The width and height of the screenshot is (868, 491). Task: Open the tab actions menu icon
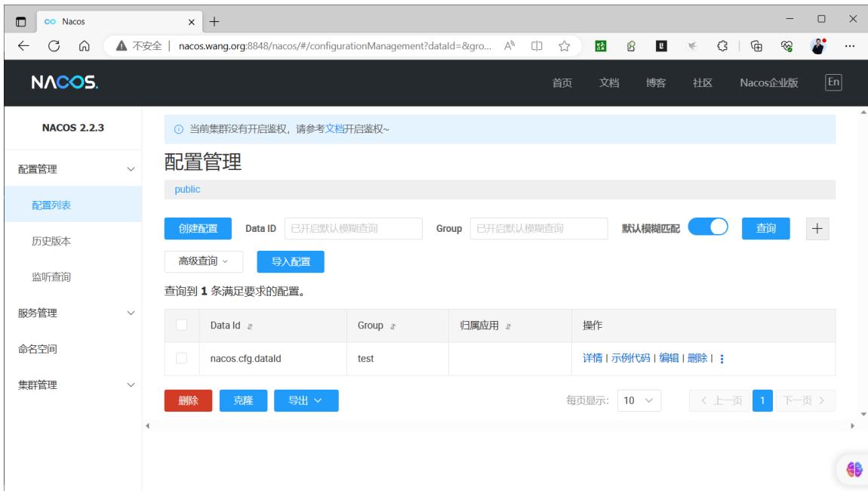click(x=21, y=22)
